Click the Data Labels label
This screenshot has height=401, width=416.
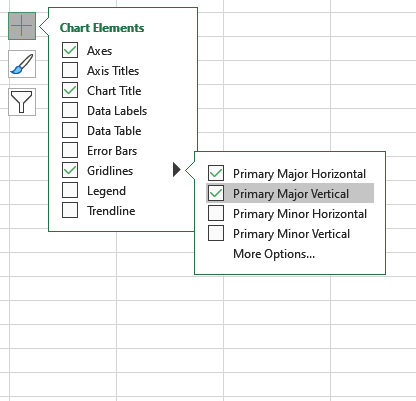(x=117, y=111)
